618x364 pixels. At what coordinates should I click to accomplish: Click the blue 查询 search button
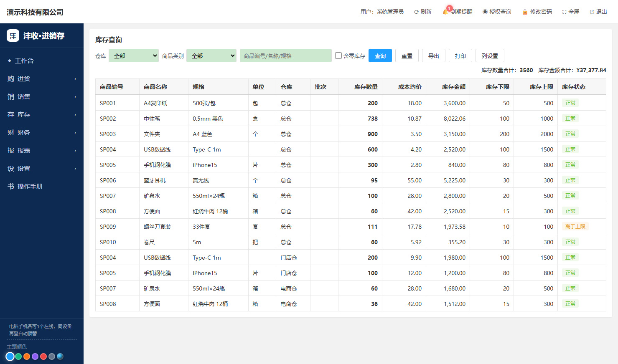pos(380,56)
